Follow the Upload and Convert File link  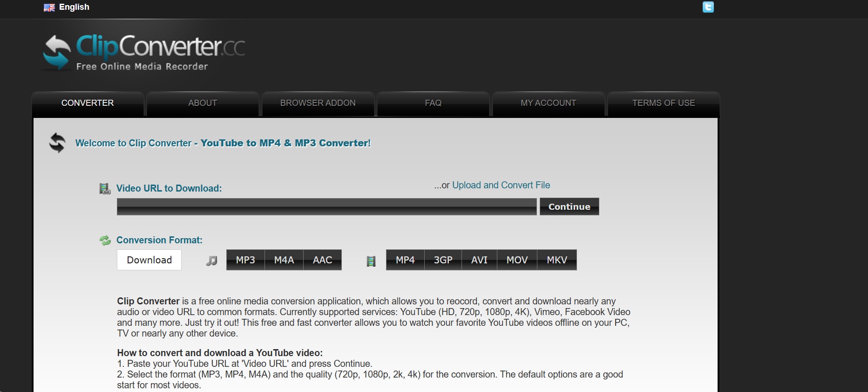501,185
